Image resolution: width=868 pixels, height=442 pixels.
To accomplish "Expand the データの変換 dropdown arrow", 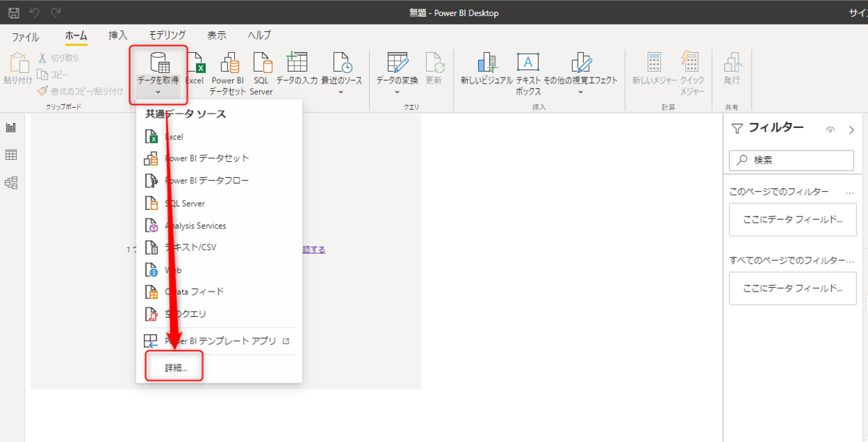I will point(397,92).
